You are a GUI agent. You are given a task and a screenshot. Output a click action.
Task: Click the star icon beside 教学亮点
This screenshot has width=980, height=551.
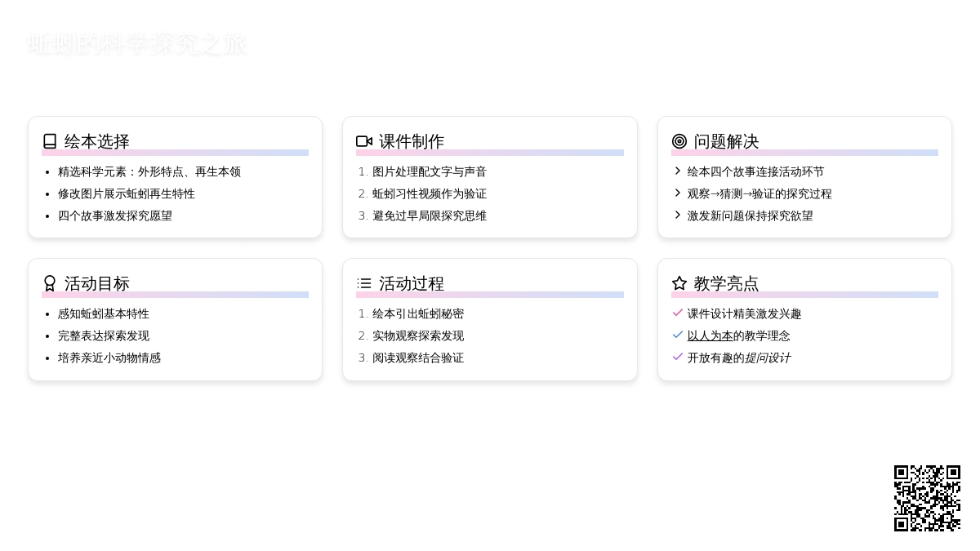pyautogui.click(x=679, y=283)
